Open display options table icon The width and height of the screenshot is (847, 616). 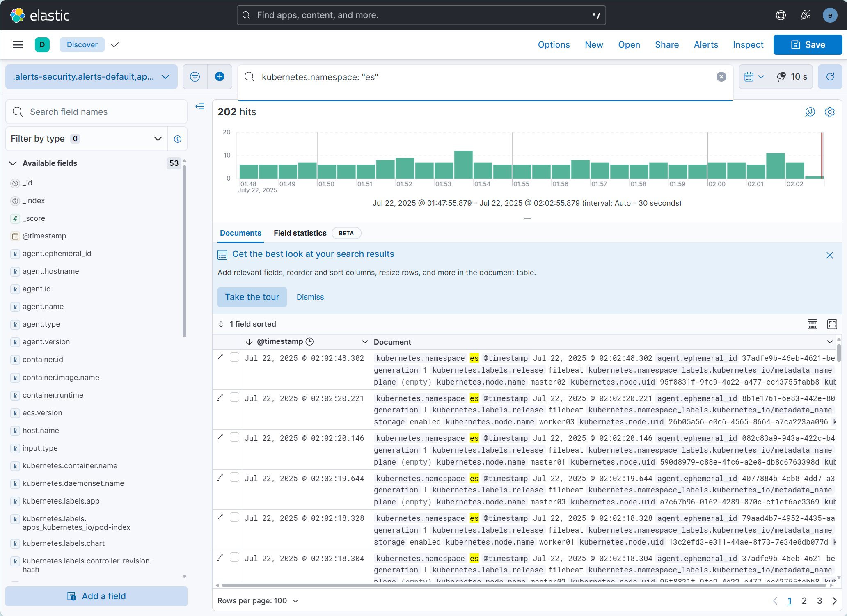[x=812, y=324]
